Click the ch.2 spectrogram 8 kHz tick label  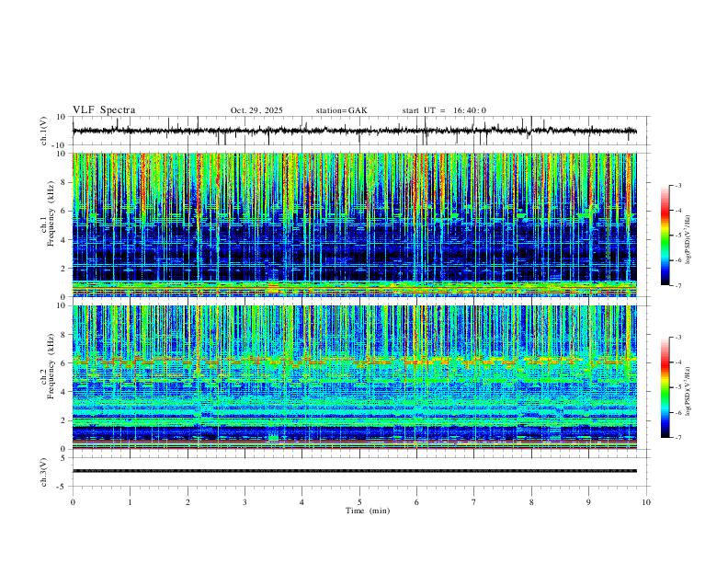(63, 335)
